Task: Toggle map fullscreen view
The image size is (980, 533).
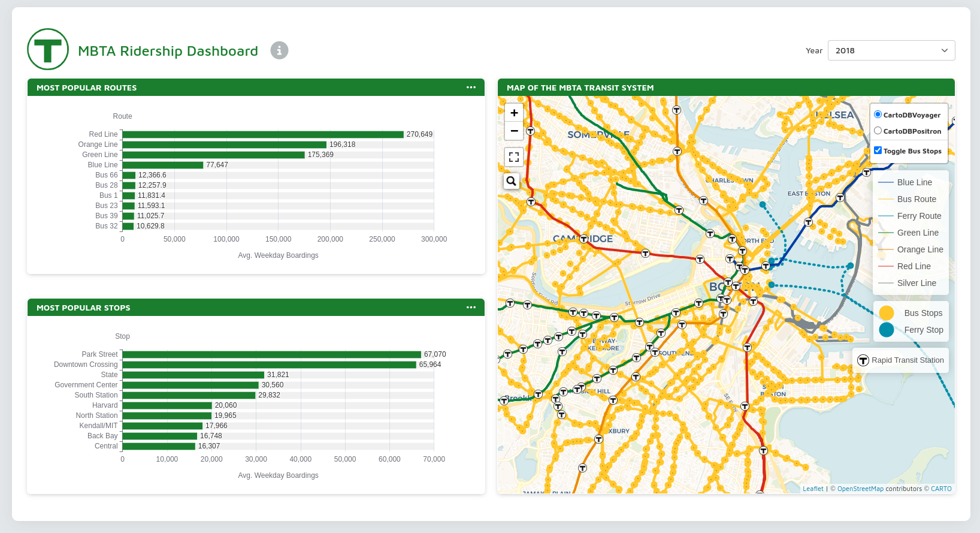Action: 514,157
